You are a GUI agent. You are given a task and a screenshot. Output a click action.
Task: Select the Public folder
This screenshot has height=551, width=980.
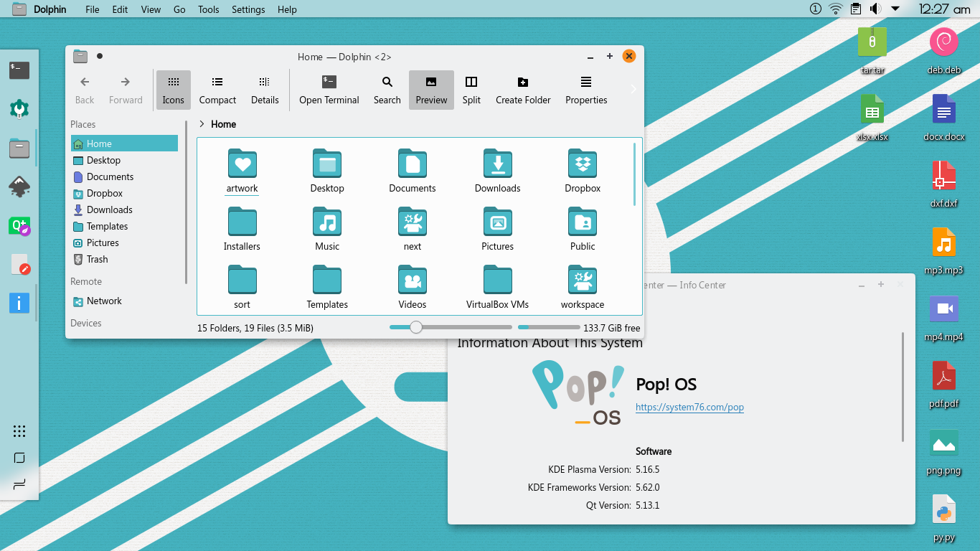tap(583, 229)
